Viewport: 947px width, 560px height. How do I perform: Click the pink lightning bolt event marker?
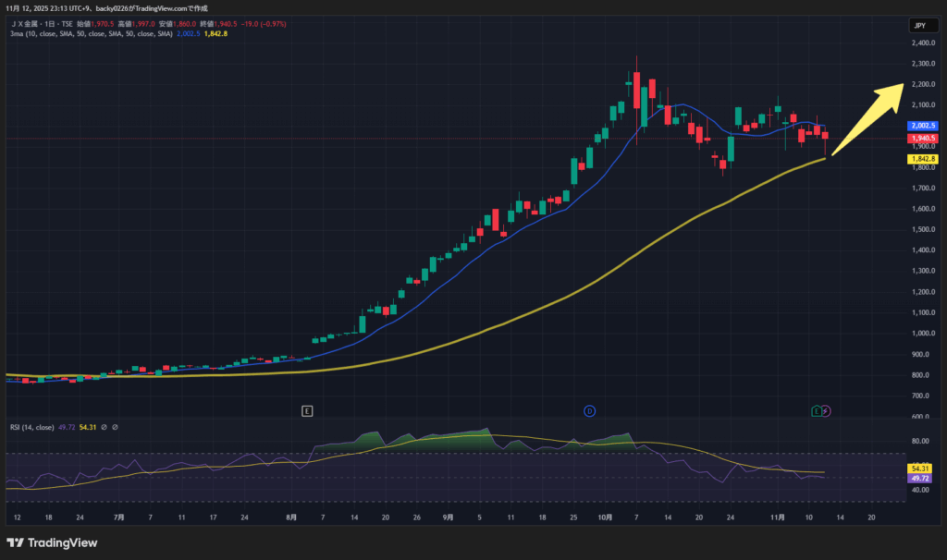click(x=826, y=410)
